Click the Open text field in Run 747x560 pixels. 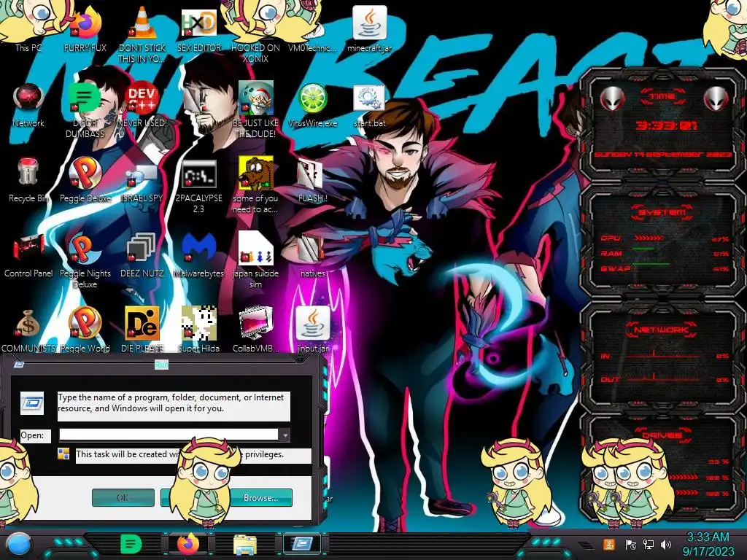[169, 435]
